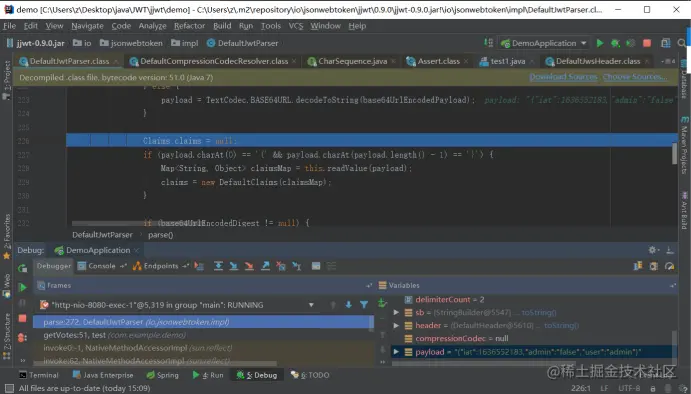Open Terminal tool window button

coord(39,375)
